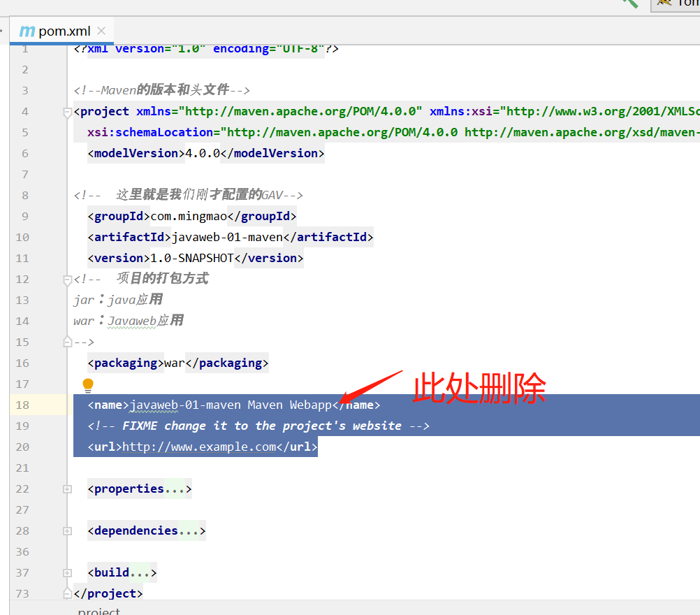Click the war packaging value
Viewport: 700px width, 615px height.
(175, 363)
